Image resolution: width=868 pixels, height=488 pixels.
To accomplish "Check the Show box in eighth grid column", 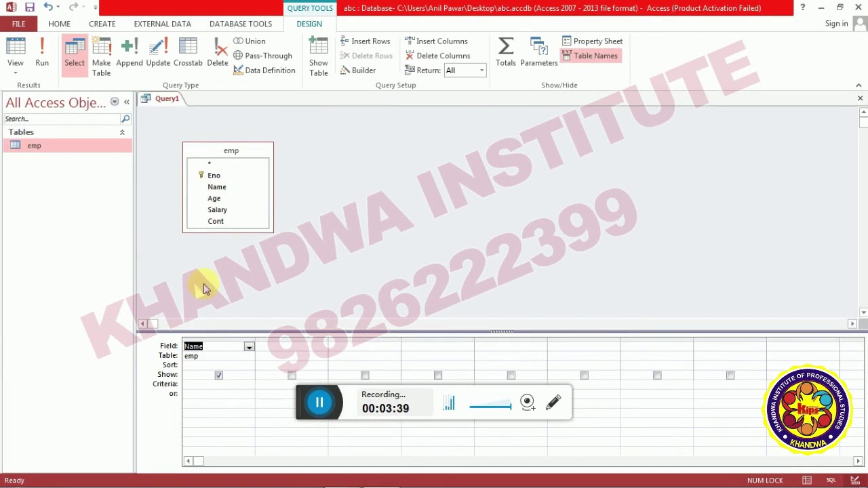I will pos(730,375).
